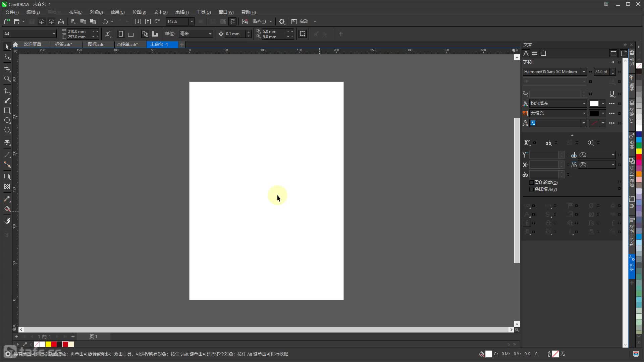644x362 pixels.
Task: Toggle apply layout to all pages
Action: (145, 34)
